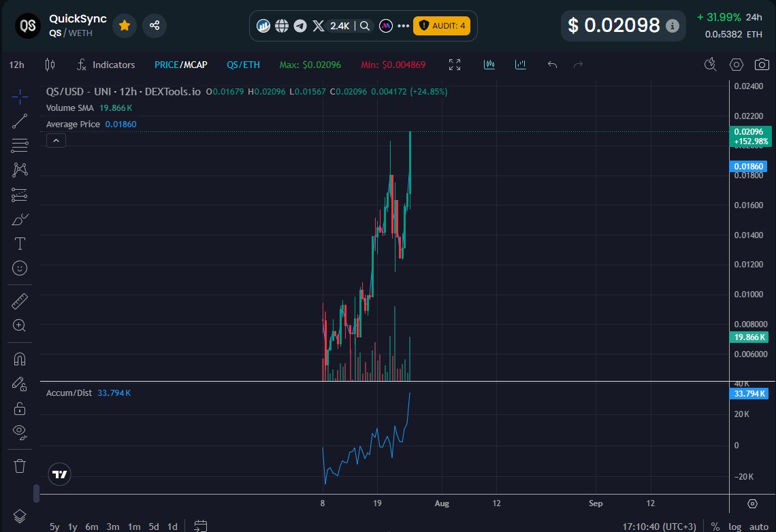Image resolution: width=776 pixels, height=532 pixels.
Task: Set range to 1y
Action: [x=73, y=527]
